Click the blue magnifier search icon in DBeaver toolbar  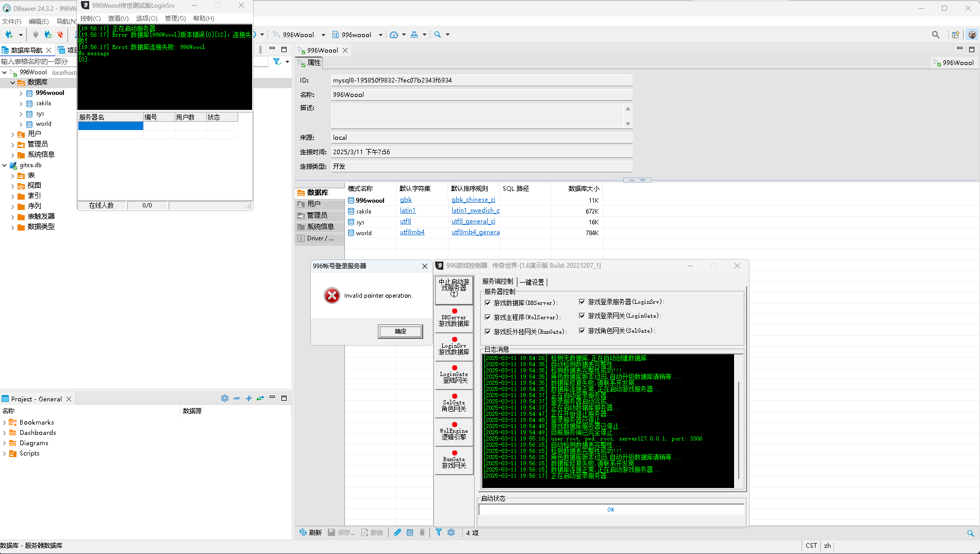tap(438, 35)
